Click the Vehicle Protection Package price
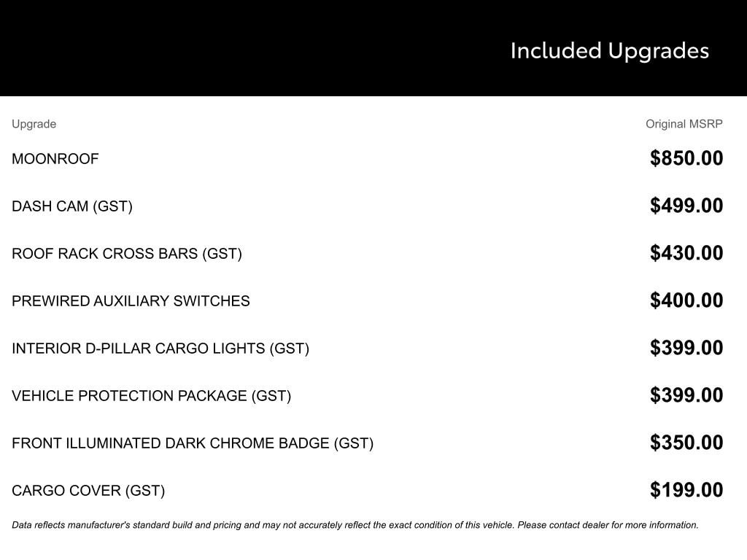The height and width of the screenshot is (560, 747). tap(686, 395)
